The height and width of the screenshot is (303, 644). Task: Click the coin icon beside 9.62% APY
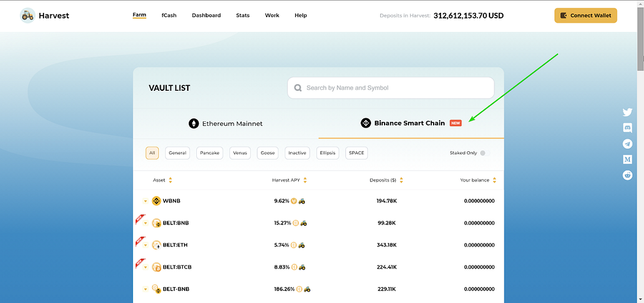[294, 201]
